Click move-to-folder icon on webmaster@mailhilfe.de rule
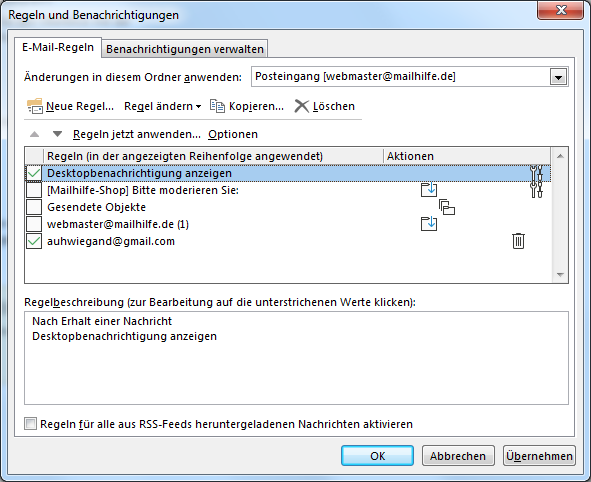Viewport: 591px width, 482px height. 429,224
